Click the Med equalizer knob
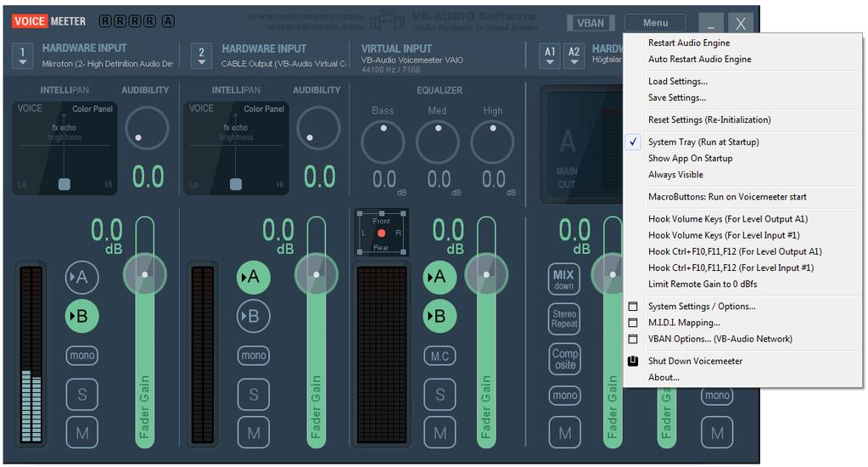The image size is (868, 467). point(437,143)
